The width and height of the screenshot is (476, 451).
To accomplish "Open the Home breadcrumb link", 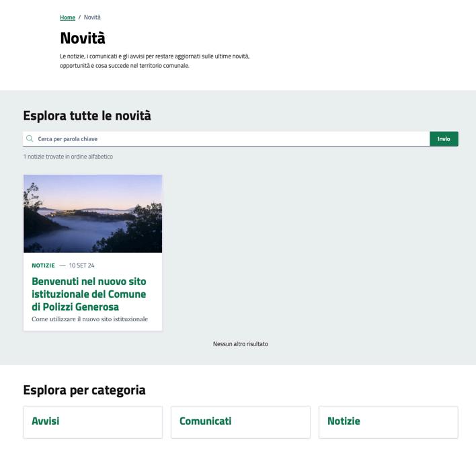I will (67, 17).
